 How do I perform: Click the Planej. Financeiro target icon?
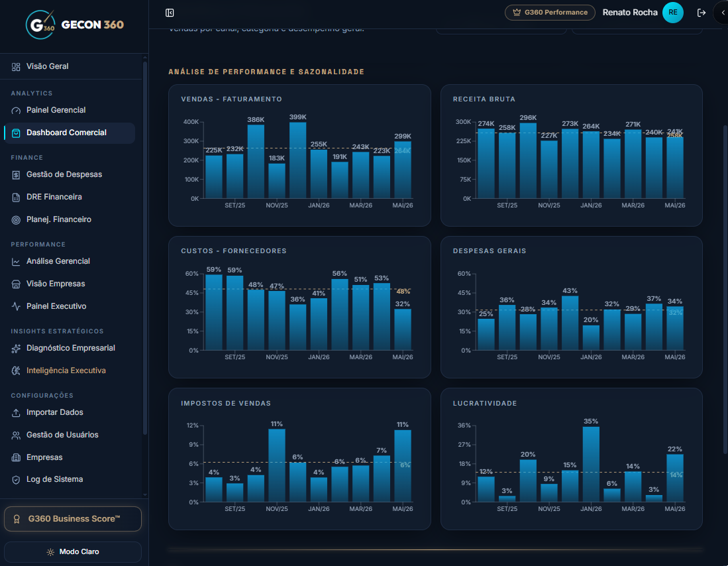click(x=16, y=220)
